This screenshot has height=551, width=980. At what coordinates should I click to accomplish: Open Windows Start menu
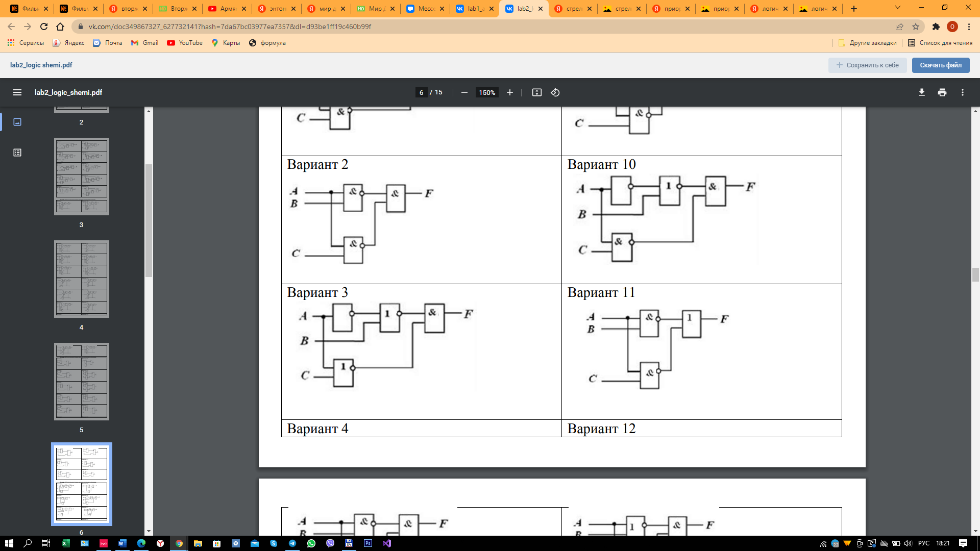(9, 543)
